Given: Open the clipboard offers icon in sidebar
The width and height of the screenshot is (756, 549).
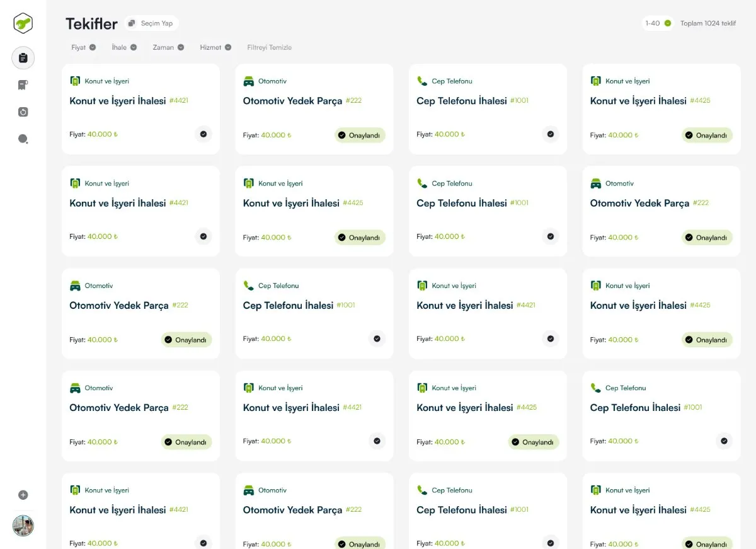Looking at the screenshot, I should coord(23,58).
